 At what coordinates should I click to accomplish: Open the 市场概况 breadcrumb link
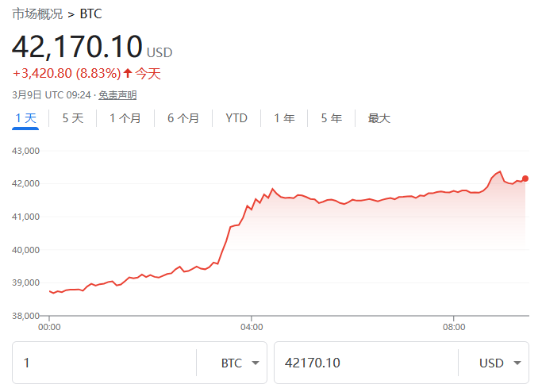click(x=37, y=14)
